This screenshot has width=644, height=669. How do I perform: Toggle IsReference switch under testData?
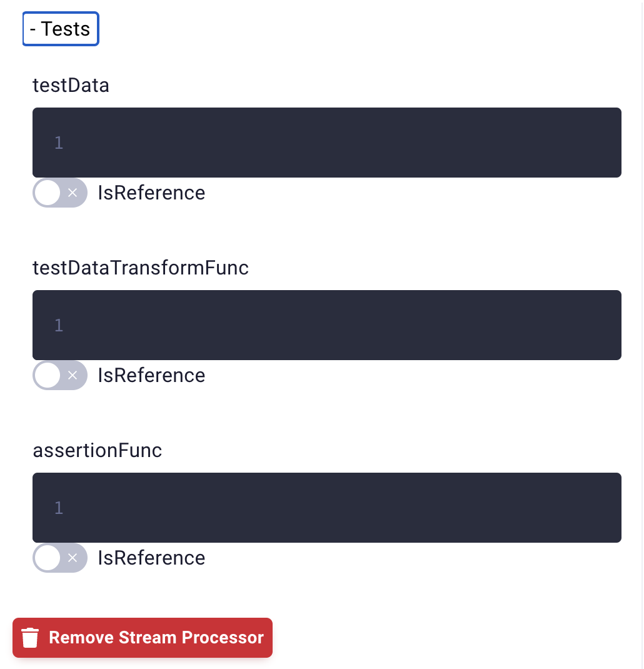point(60,193)
